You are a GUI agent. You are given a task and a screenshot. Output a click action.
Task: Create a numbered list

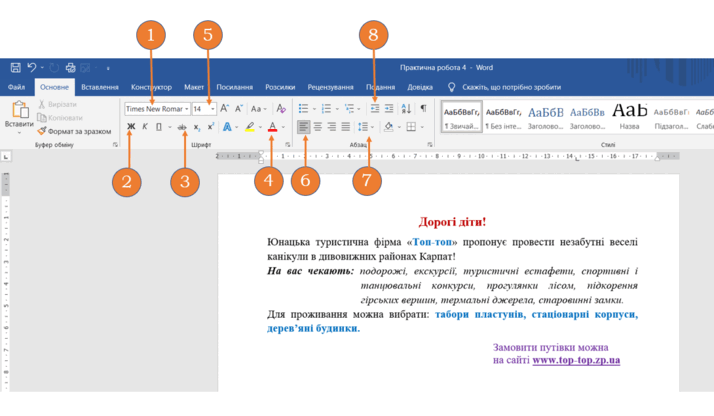[326, 109]
